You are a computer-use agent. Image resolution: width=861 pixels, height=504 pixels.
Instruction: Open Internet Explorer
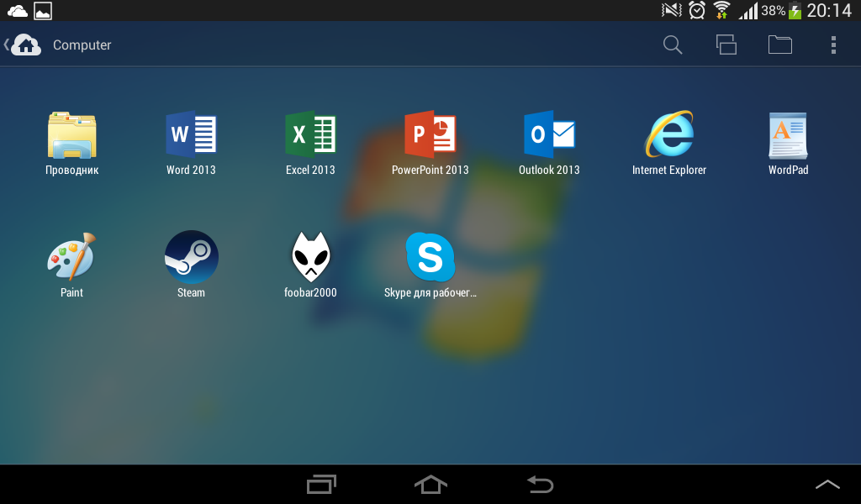(x=668, y=134)
